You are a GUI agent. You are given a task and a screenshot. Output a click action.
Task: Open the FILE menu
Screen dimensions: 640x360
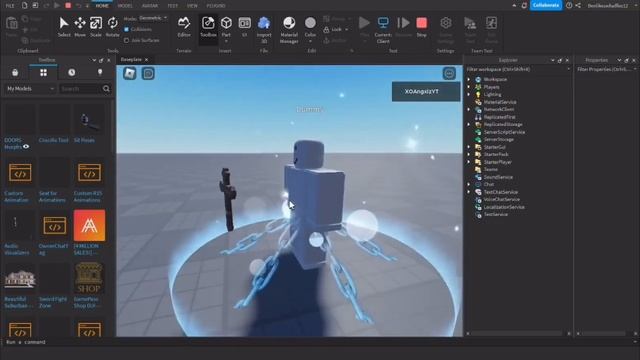(x=10, y=6)
